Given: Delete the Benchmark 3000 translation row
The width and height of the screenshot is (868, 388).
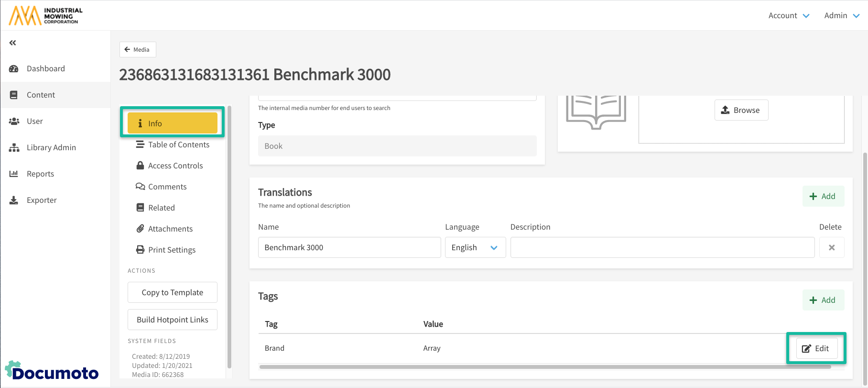Looking at the screenshot, I should 832,247.
